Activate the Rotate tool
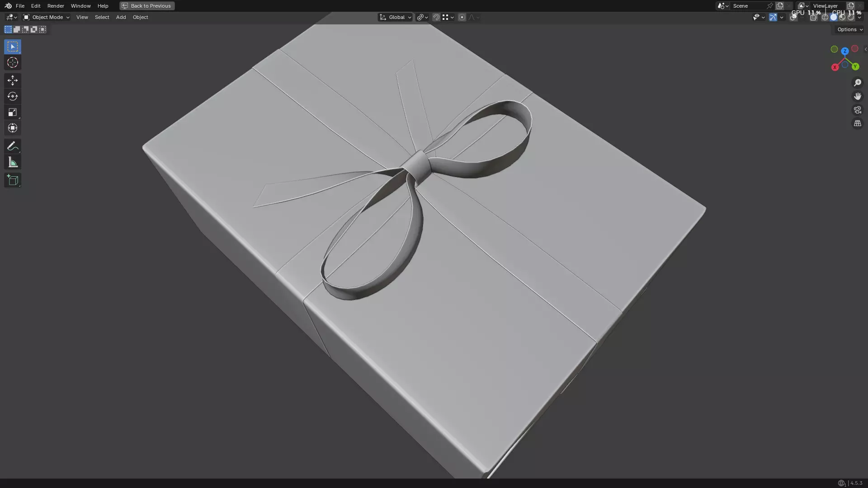Screen dimensions: 868x488 point(13,96)
